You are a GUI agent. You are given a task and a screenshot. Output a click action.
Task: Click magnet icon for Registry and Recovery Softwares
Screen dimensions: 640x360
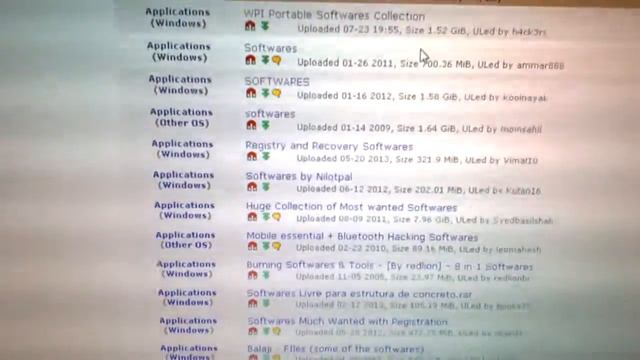pyautogui.click(x=252, y=156)
